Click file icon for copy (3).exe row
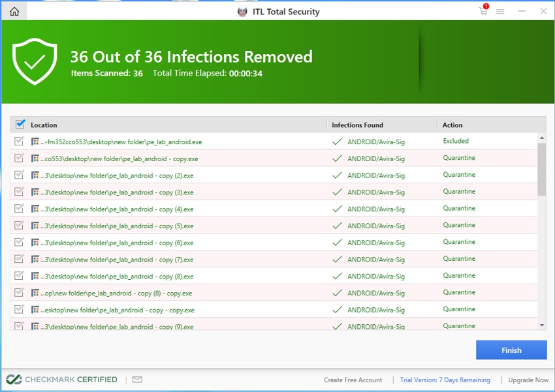 click(35, 192)
